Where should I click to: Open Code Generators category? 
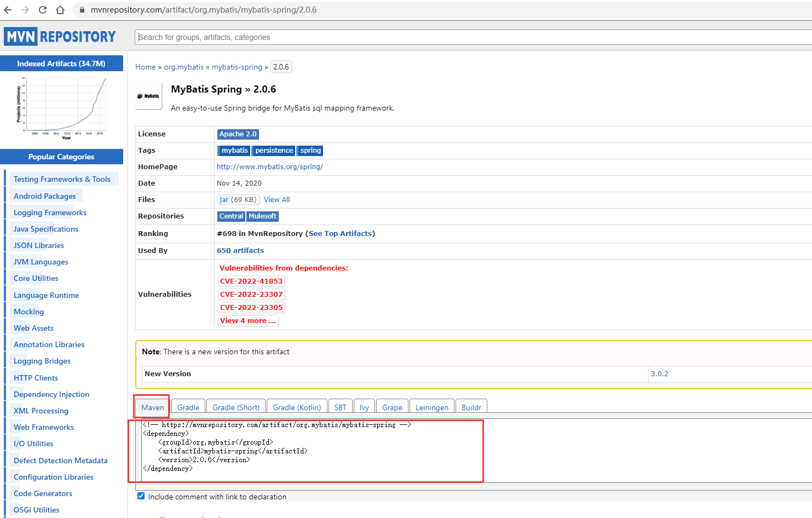pos(43,493)
